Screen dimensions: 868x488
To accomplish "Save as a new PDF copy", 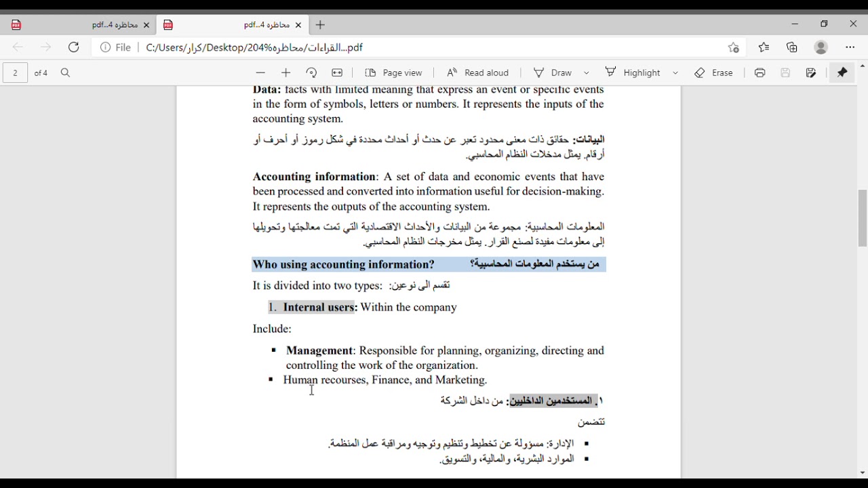I will [811, 73].
